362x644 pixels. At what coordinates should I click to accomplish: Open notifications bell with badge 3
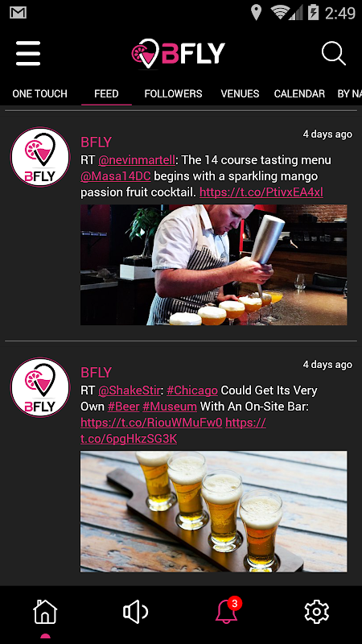click(228, 611)
